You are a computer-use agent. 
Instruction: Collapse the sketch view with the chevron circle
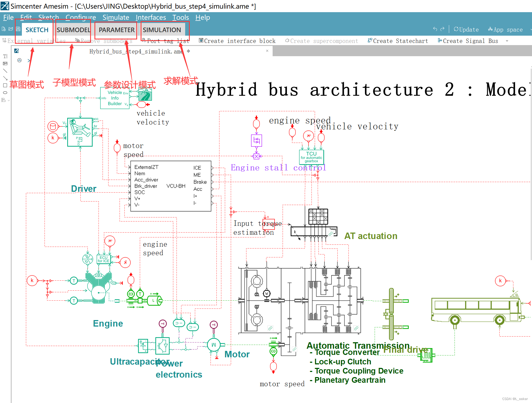coord(19,60)
